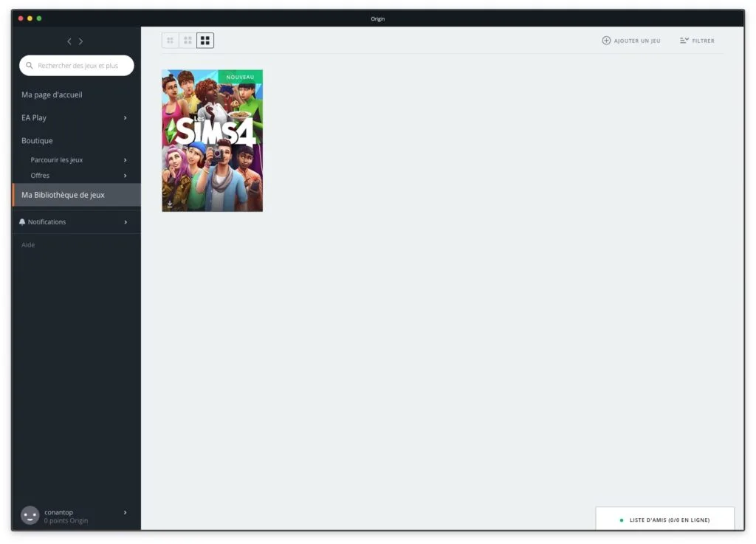Open the EA Play section
The width and height of the screenshot is (756, 544).
34,117
